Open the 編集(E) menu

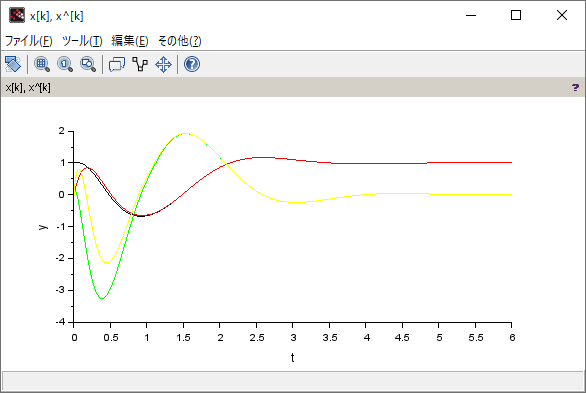[130, 41]
